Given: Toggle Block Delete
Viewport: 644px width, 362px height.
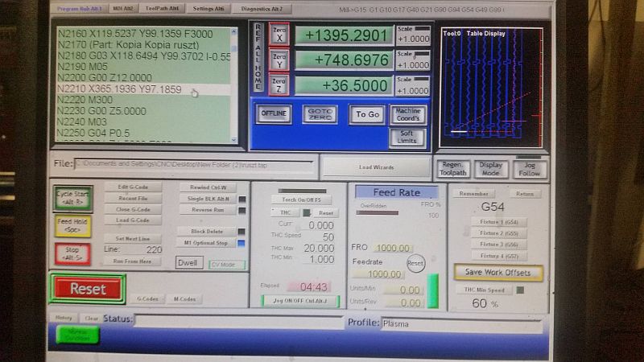Looking at the screenshot, I should [x=207, y=232].
